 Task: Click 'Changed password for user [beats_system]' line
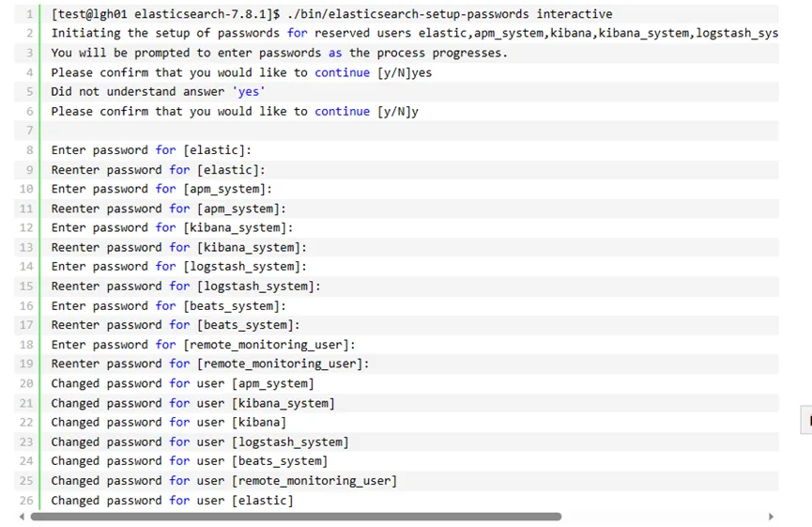(x=189, y=461)
